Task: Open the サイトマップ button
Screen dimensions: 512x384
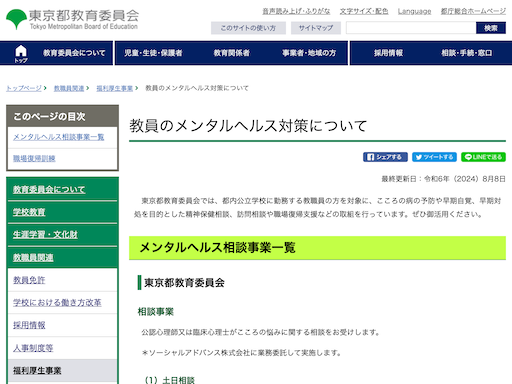Action: pyautogui.click(x=316, y=28)
